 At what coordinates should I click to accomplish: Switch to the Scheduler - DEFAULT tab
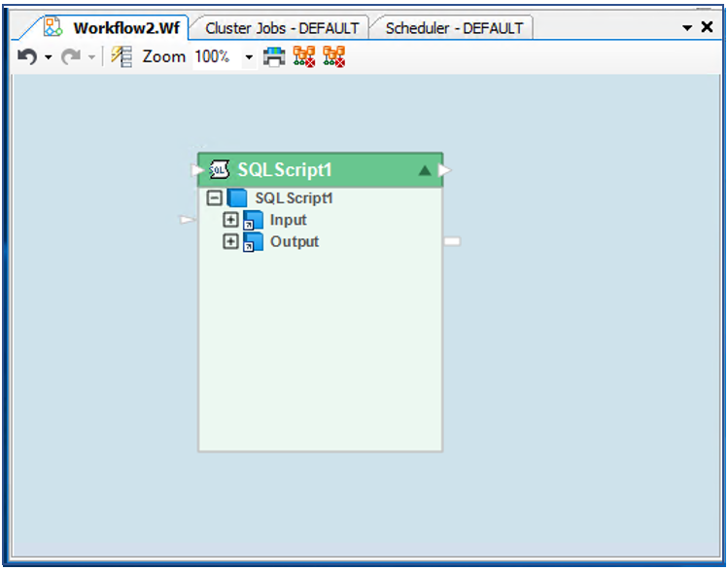pos(454,28)
